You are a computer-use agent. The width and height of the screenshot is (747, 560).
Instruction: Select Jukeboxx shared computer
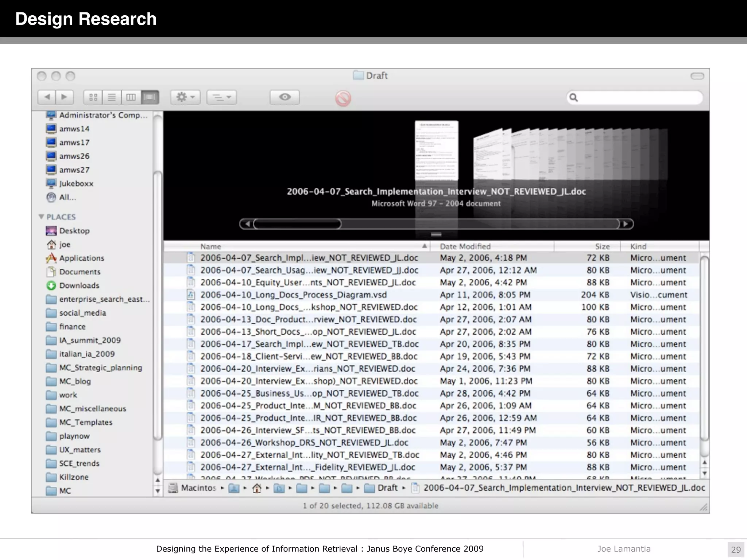[70, 183]
